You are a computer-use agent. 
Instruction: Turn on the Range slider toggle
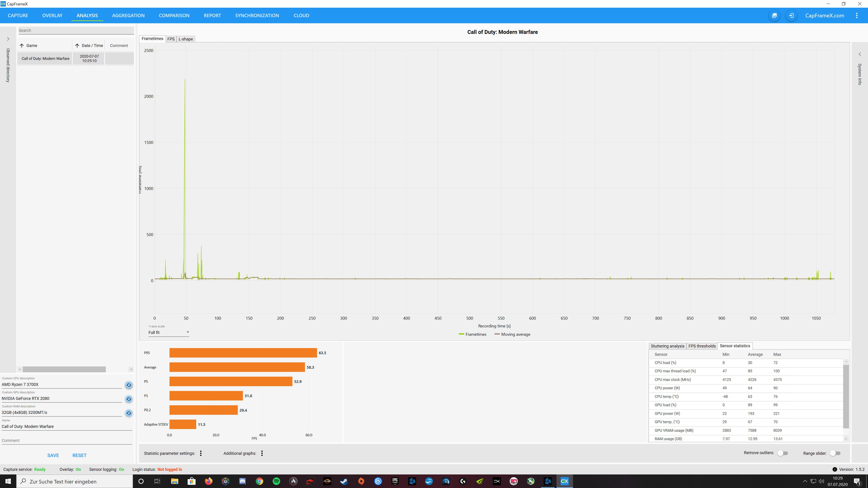(x=835, y=453)
